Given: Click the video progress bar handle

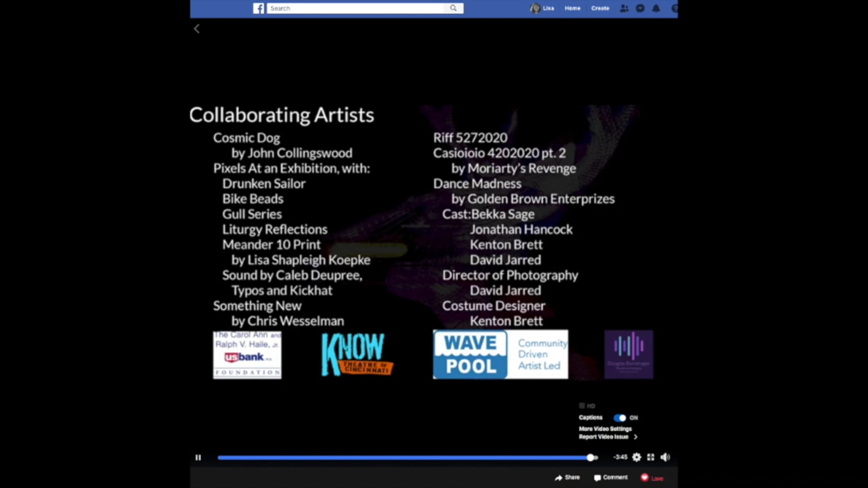Looking at the screenshot, I should point(590,458).
